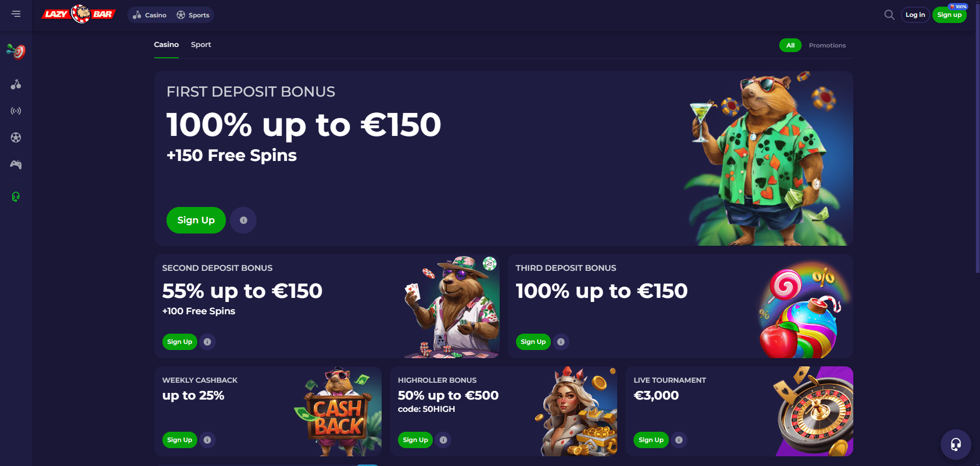Open the live broadcast icon in sidebar
This screenshot has height=466, width=980.
click(16, 111)
